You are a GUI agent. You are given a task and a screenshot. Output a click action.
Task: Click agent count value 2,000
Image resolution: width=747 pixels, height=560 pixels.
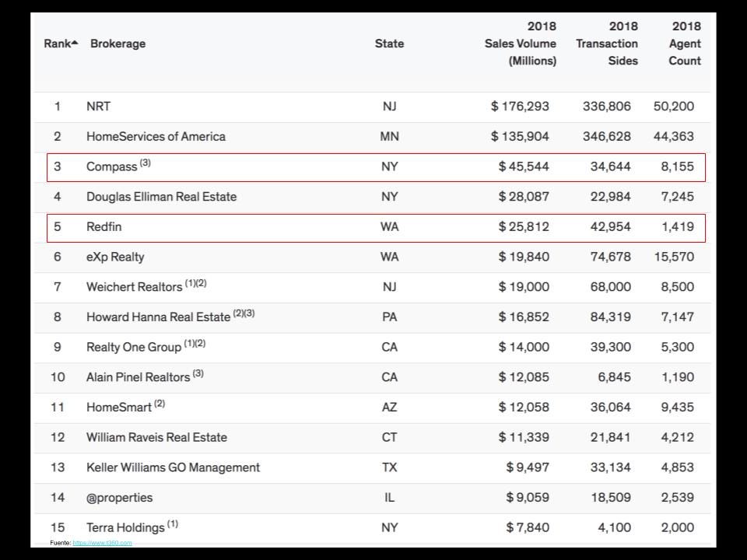[x=678, y=527]
